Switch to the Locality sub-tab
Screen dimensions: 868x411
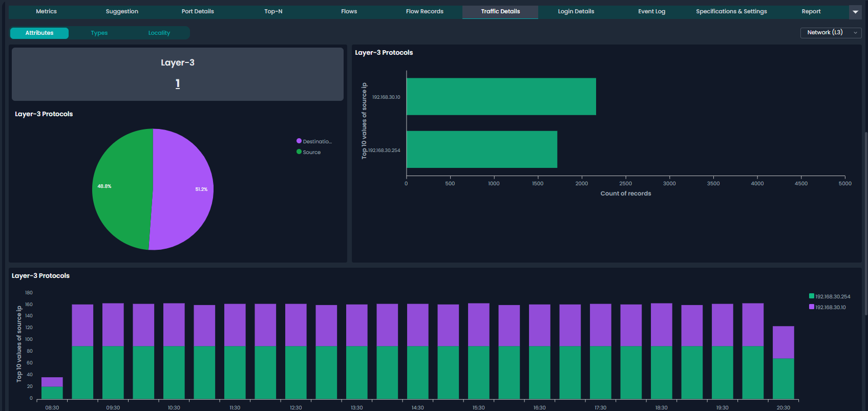coord(159,33)
